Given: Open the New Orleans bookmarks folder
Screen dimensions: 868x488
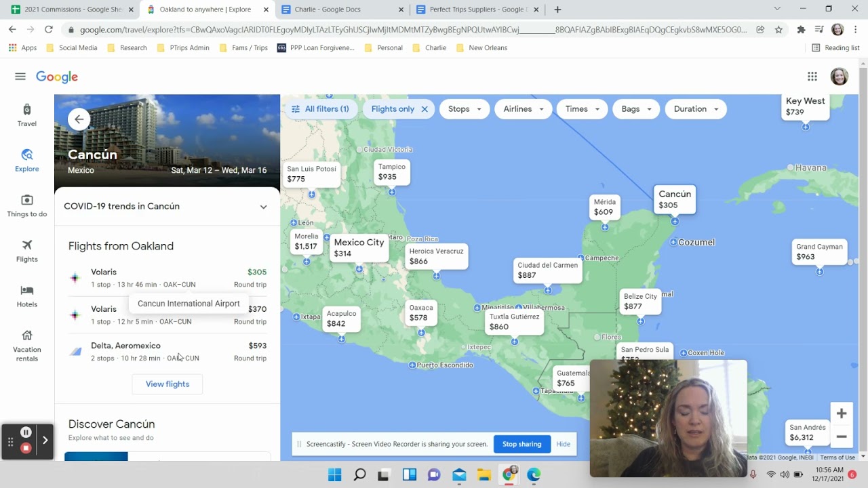Looking at the screenshot, I should point(481,48).
